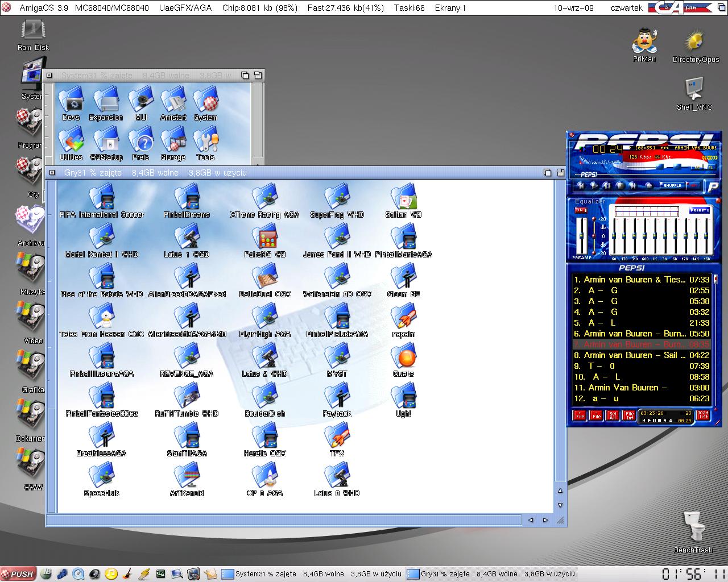Open MUI drawer in System window
The height and width of the screenshot is (582, 728).
click(x=140, y=104)
